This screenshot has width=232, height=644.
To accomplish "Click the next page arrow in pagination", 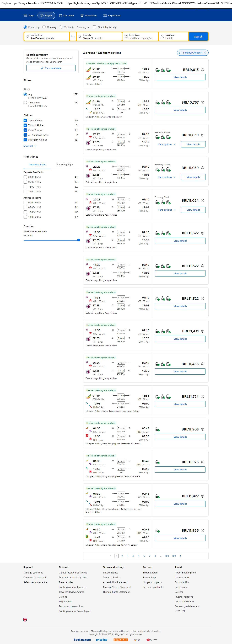I will coord(181,556).
